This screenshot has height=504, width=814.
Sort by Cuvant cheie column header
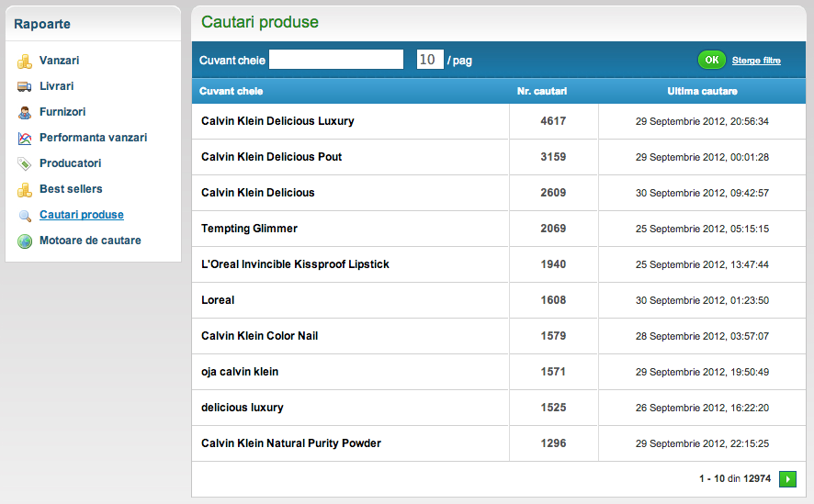[231, 91]
